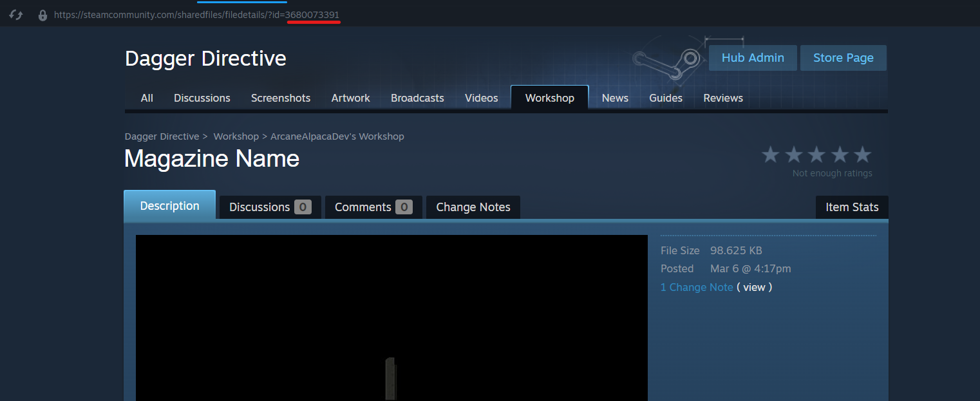Image resolution: width=980 pixels, height=401 pixels.
Task: Click the view change notes link
Action: click(754, 287)
